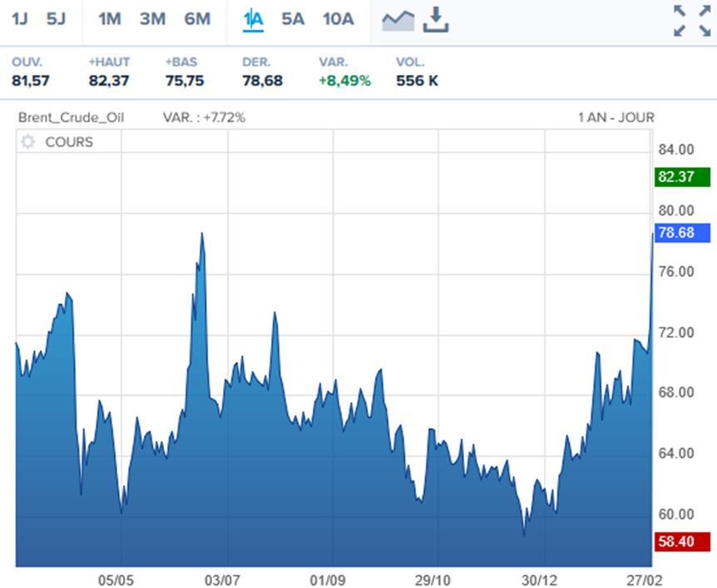Select the 1J one-day time range
717x588 pixels.
tap(20, 19)
